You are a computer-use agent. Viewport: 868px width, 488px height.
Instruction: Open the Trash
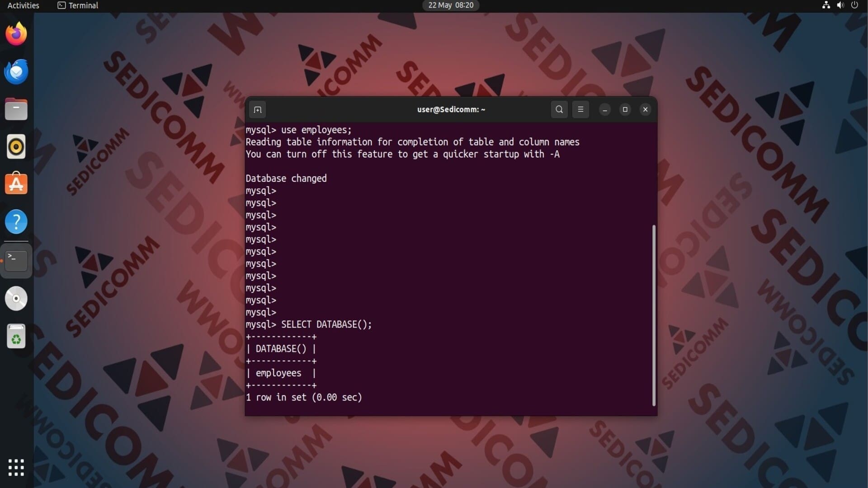[x=16, y=337]
